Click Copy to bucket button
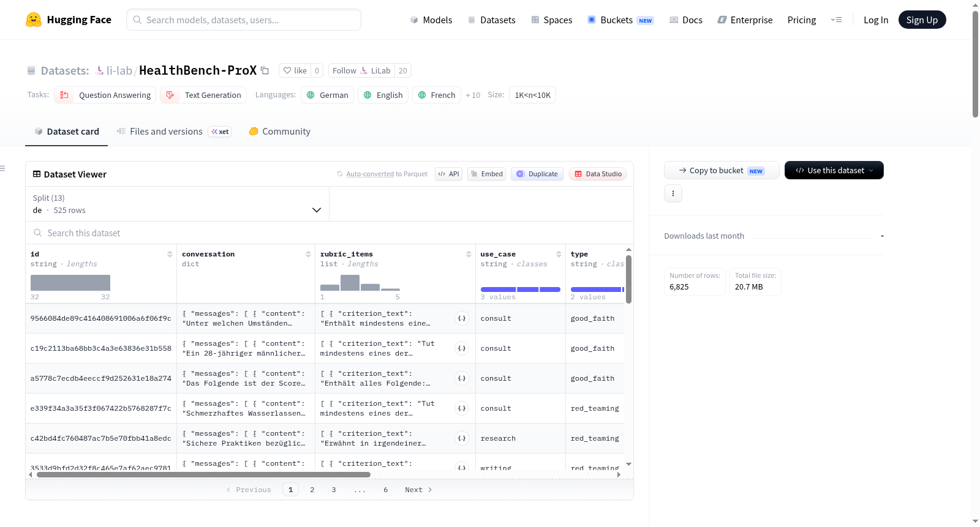980x527 pixels. pyautogui.click(x=722, y=170)
